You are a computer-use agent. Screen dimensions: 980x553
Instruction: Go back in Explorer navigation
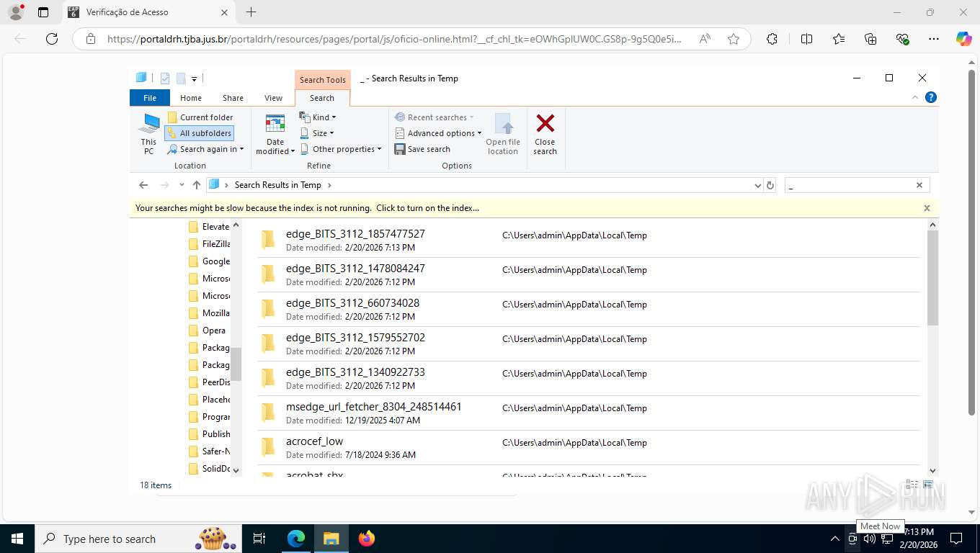point(143,185)
